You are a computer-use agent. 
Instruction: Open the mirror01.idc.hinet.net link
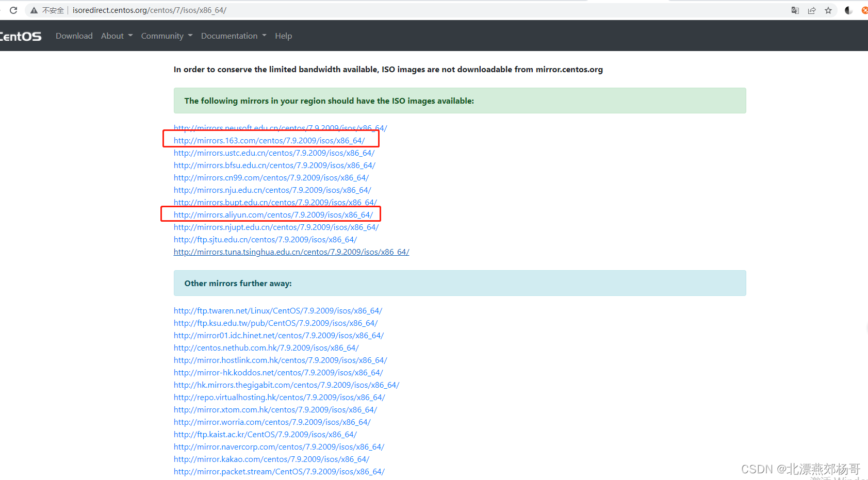pyautogui.click(x=279, y=335)
